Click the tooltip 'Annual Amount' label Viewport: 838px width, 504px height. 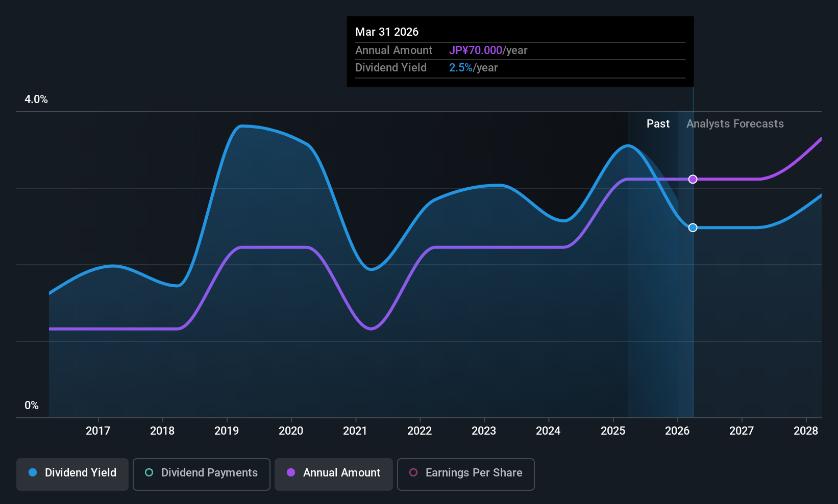(393, 51)
